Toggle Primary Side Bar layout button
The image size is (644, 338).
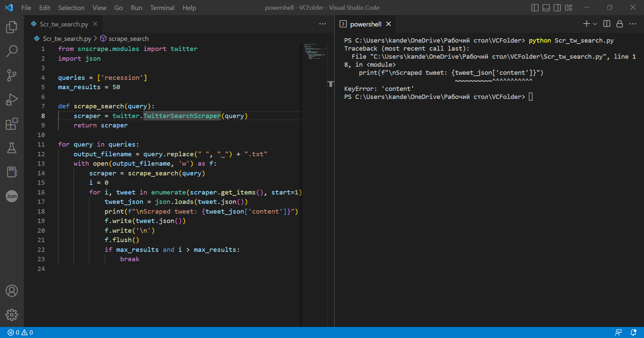[535, 7]
